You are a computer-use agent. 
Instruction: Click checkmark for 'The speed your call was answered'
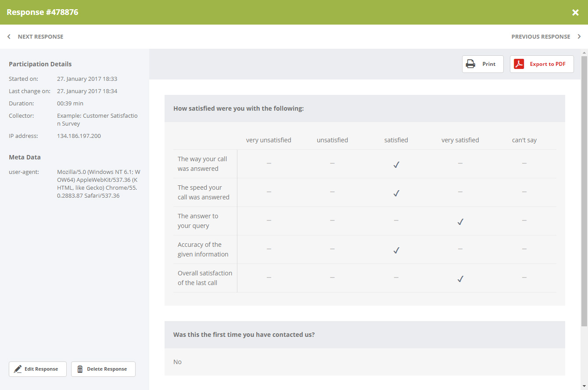(x=396, y=193)
